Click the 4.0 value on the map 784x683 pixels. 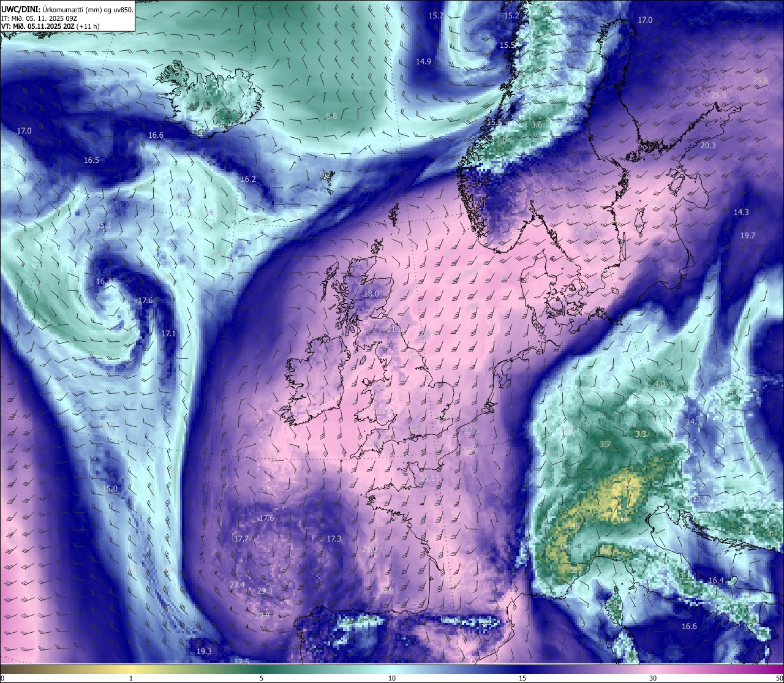coord(660,383)
